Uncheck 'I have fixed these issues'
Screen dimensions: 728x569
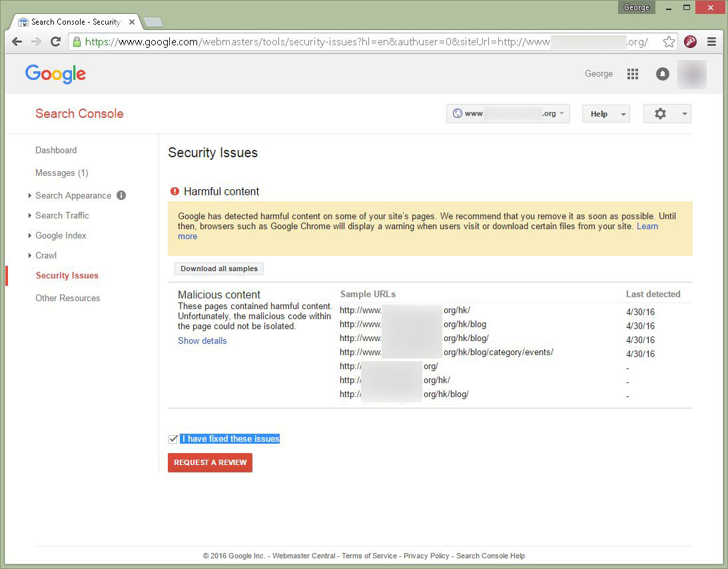tap(173, 439)
